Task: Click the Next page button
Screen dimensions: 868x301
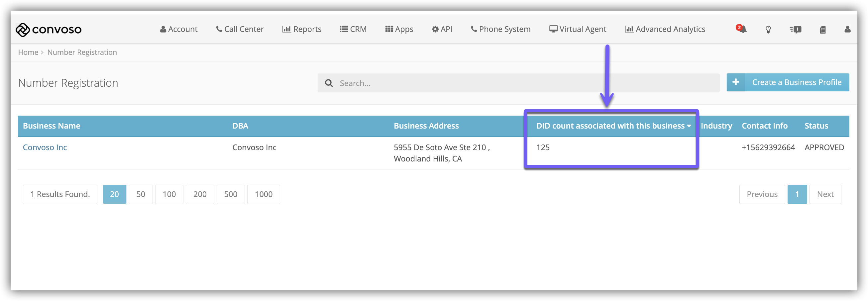Action: pos(825,194)
